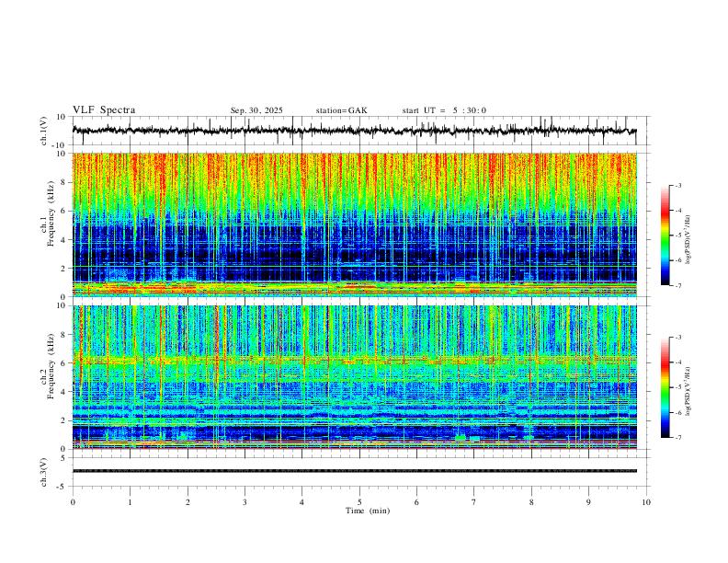Click the lower PSD color scale bar

(x=665, y=387)
